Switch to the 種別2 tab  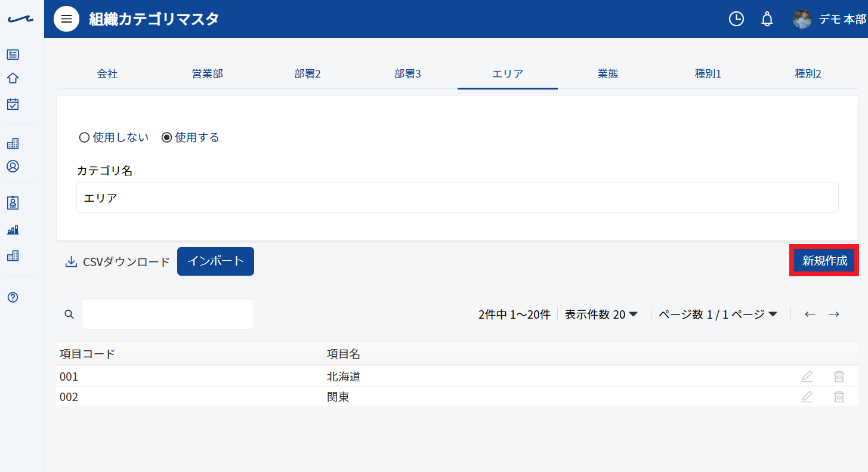click(x=808, y=74)
